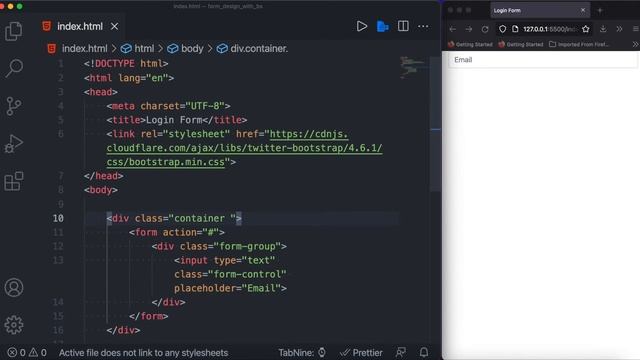Open the first Getting Started bookmark

pos(470,44)
